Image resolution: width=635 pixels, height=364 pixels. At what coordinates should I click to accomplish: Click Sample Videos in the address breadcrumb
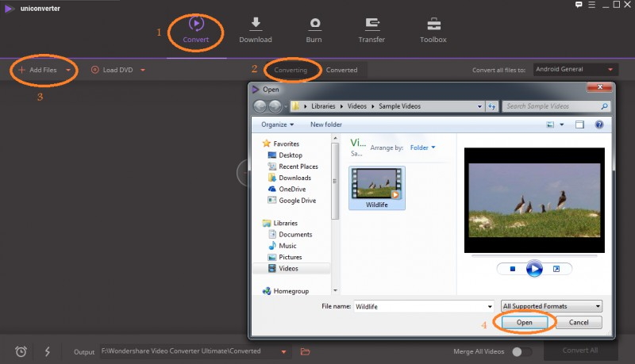[x=400, y=106]
